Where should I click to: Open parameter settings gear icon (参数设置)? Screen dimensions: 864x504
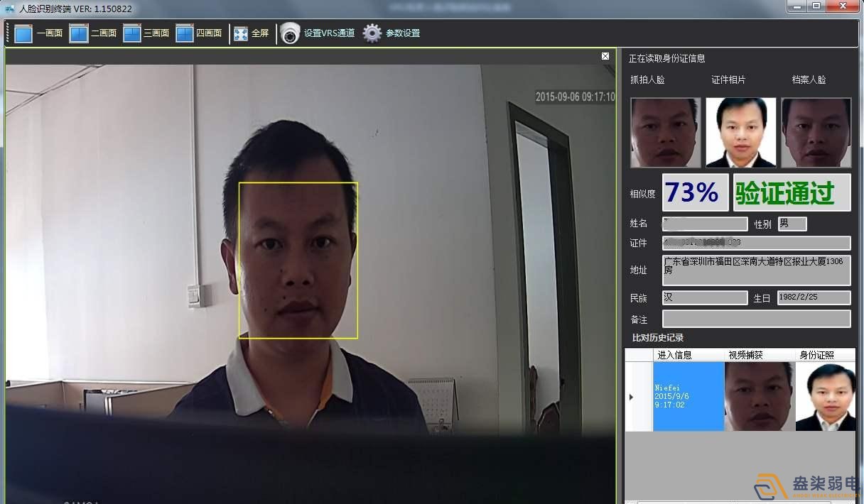371,32
